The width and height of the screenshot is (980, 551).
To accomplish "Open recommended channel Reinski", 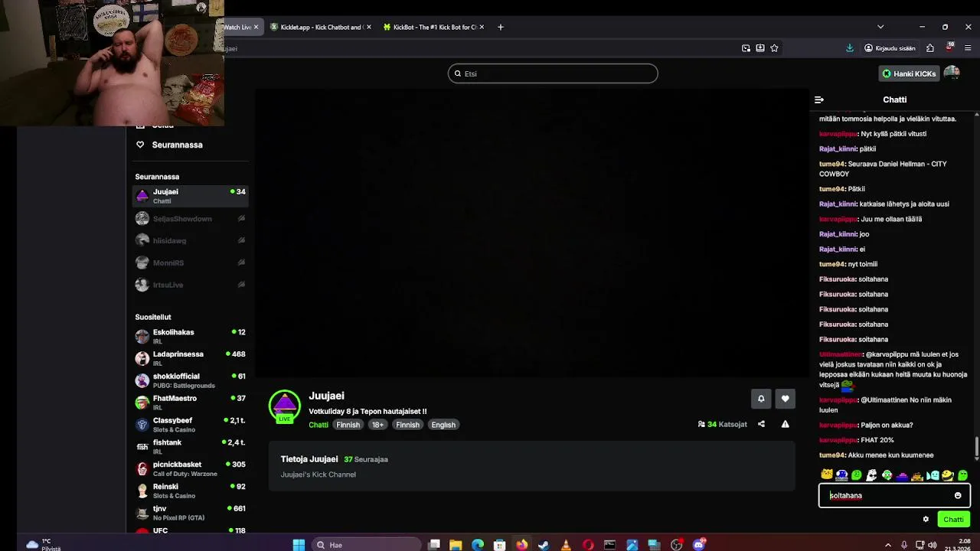I will tap(190, 491).
